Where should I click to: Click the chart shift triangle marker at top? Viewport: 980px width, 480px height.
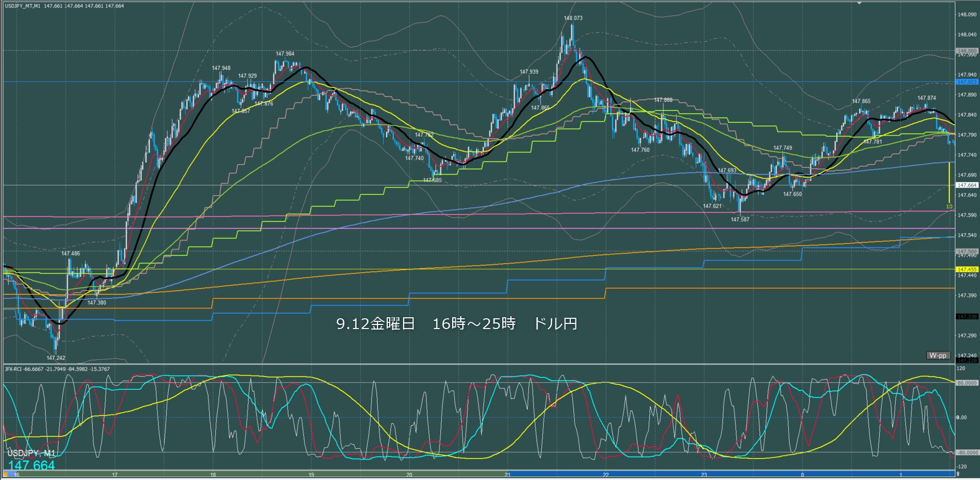860,3
